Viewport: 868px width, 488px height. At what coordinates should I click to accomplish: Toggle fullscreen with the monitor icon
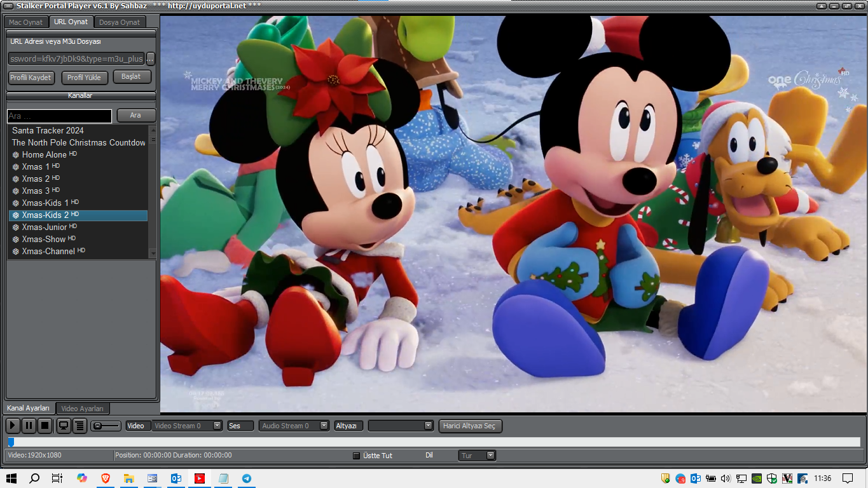click(x=64, y=426)
